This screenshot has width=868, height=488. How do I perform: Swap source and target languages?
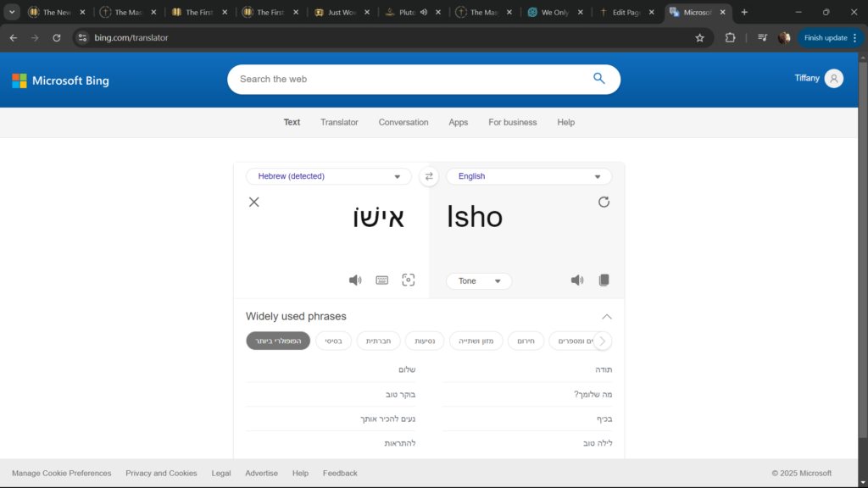coord(429,176)
